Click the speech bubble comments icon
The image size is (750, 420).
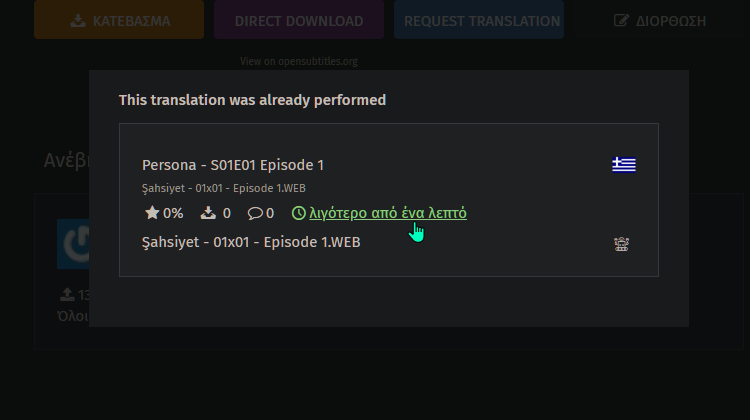point(255,213)
